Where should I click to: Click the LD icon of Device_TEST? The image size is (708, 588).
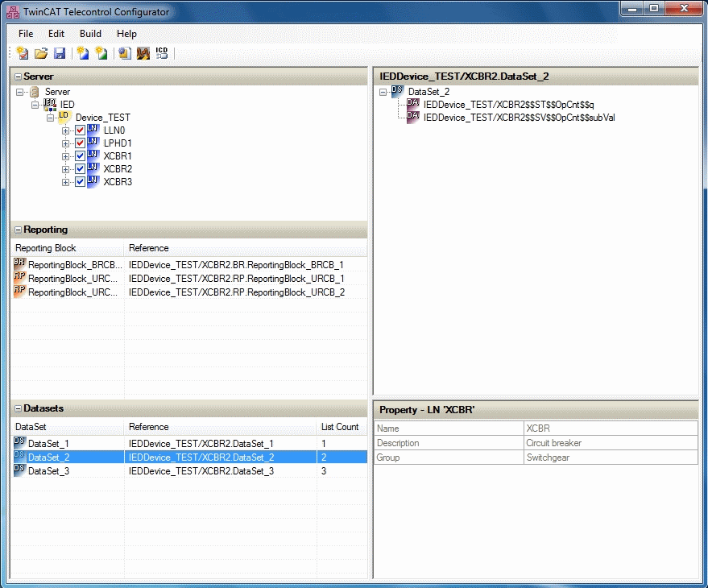point(64,117)
